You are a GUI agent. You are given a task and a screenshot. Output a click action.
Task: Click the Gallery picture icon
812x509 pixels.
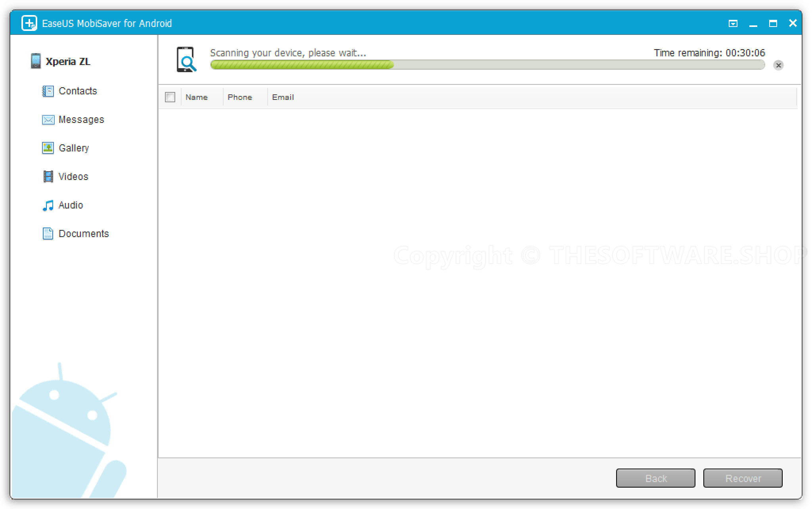pyautogui.click(x=48, y=148)
